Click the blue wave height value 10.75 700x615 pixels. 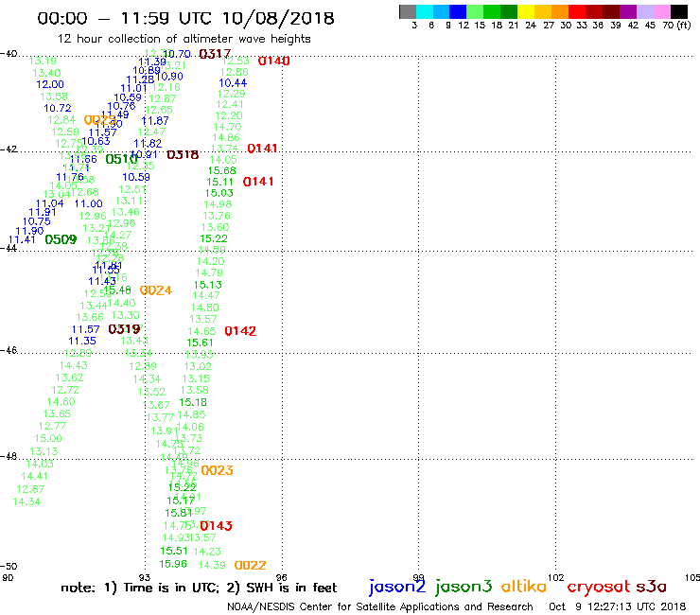37,221
